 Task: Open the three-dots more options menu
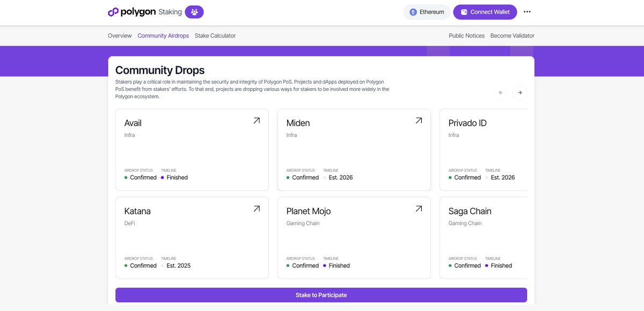click(x=527, y=12)
